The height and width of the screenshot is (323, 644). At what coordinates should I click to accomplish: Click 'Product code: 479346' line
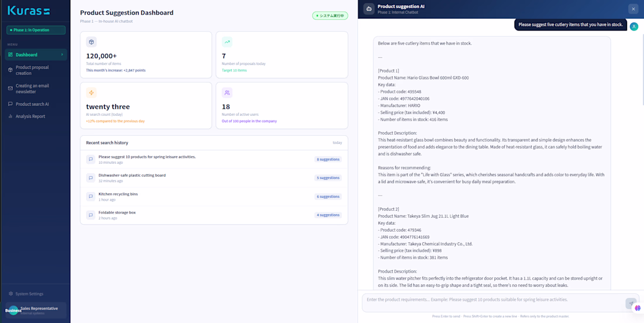(399, 230)
